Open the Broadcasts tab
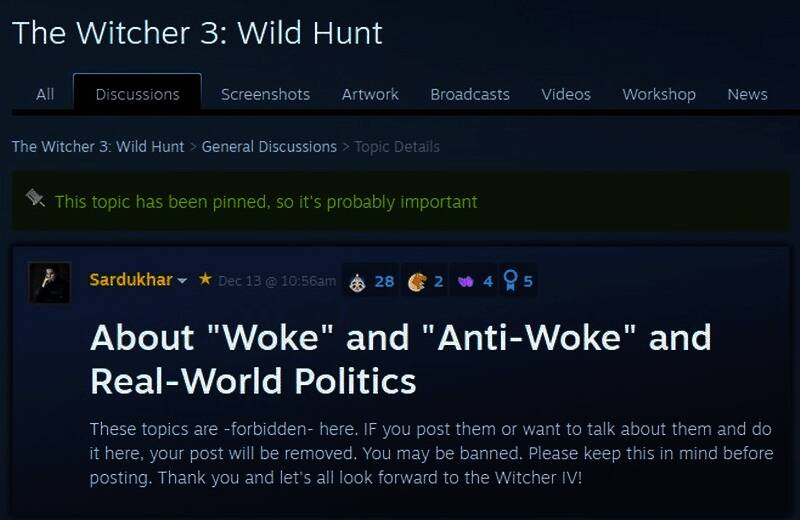This screenshot has height=520, width=800. (x=470, y=94)
